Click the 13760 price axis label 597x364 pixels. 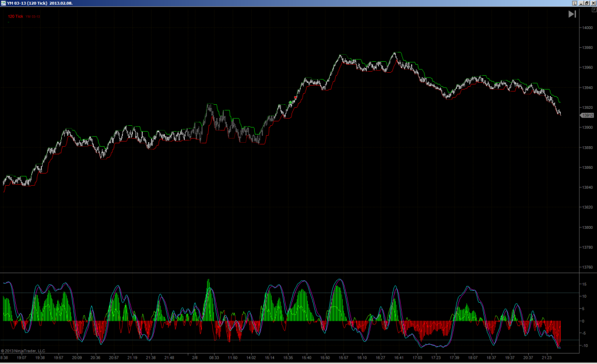(x=588, y=267)
